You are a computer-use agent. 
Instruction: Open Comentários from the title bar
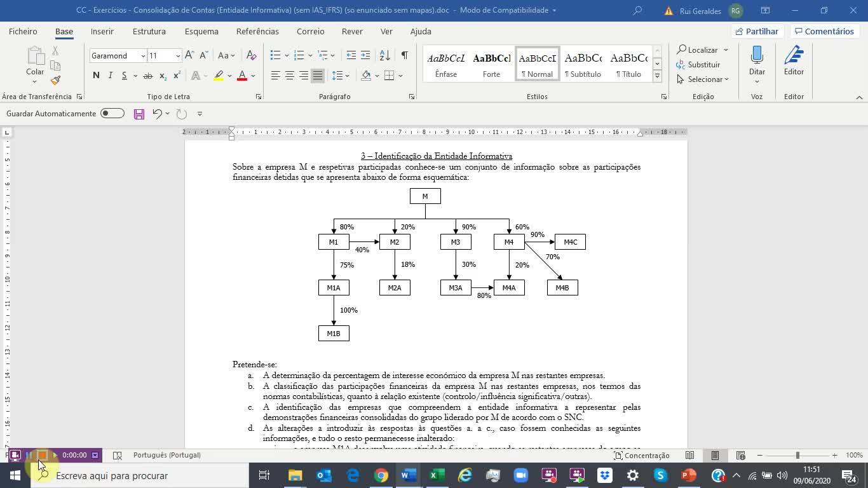pyautogui.click(x=824, y=30)
